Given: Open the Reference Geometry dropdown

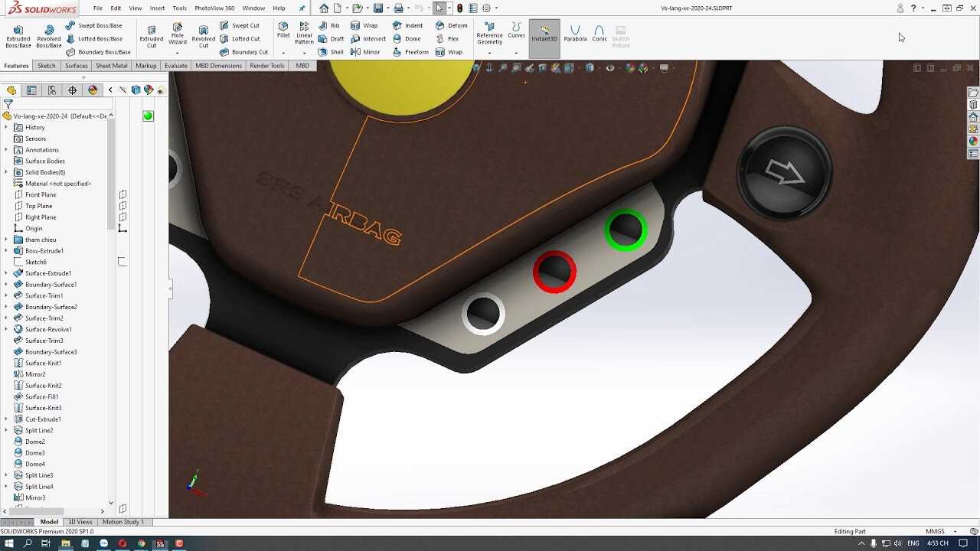Looking at the screenshot, I should point(489,54).
